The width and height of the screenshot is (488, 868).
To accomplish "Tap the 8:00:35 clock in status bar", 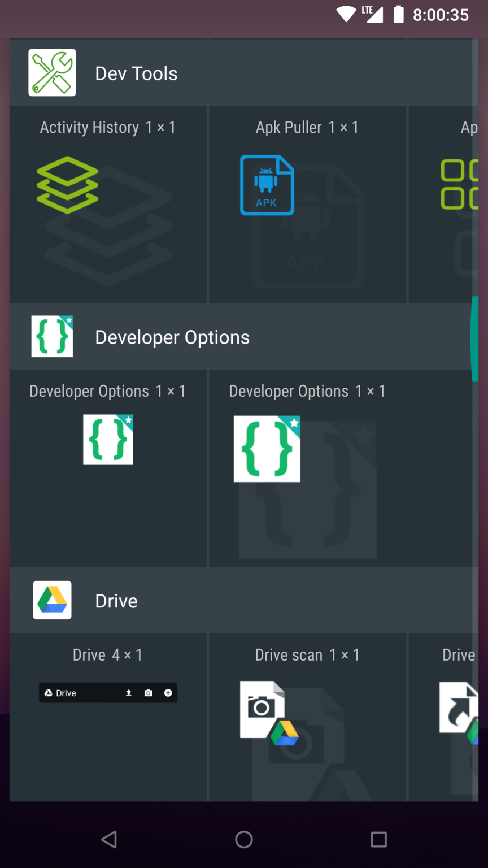I will [x=441, y=15].
